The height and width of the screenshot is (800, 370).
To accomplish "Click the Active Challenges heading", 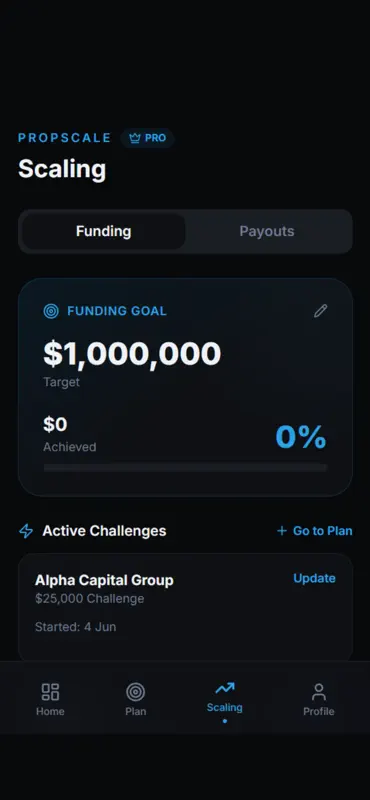I will pyautogui.click(x=104, y=531).
